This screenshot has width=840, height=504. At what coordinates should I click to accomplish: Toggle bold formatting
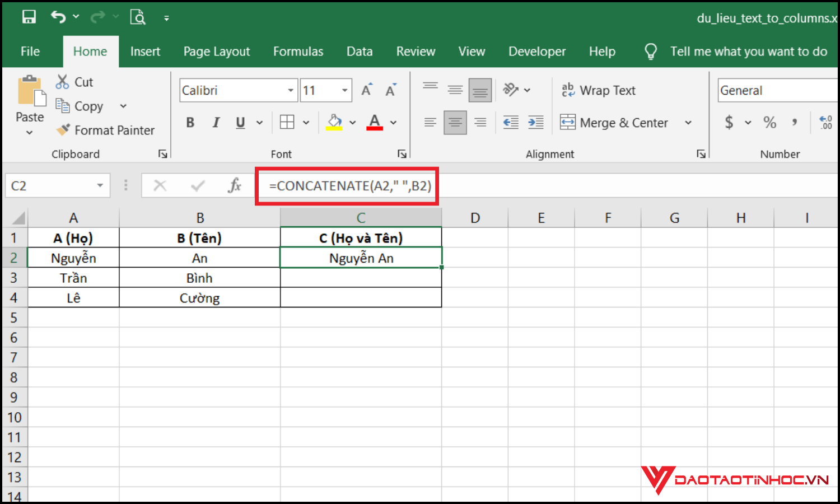tap(190, 122)
